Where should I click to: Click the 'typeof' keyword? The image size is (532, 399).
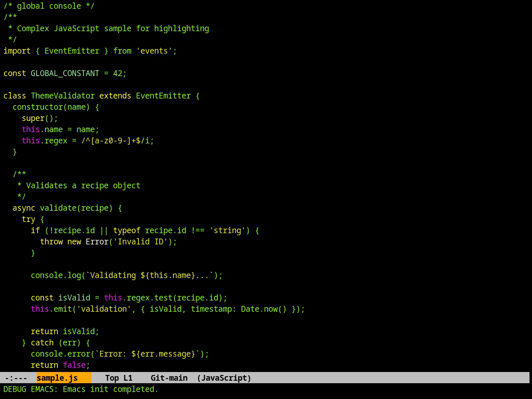coord(127,230)
